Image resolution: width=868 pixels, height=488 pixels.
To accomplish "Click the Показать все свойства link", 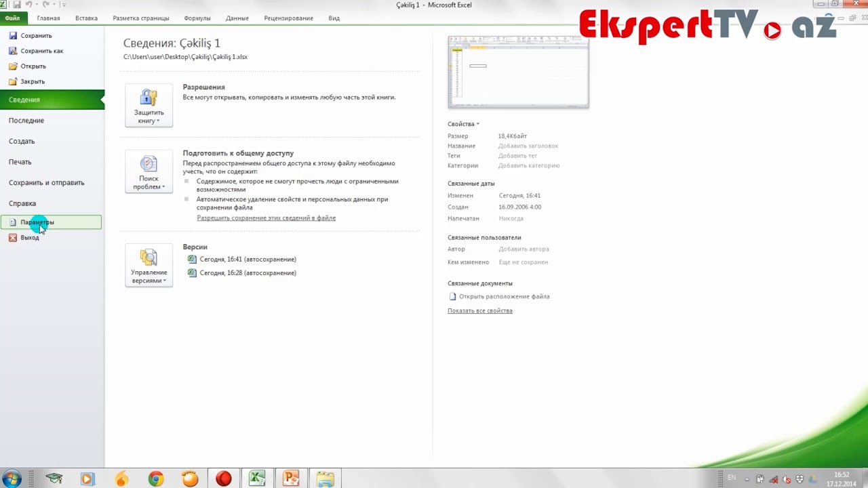I will [480, 311].
